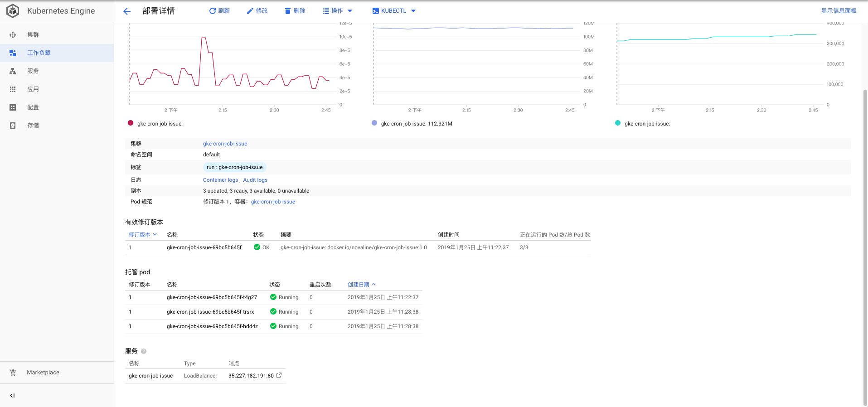This screenshot has height=407, width=868.
Task: Collapse the sidebar with the bottom arrow icon
Action: 12,396
